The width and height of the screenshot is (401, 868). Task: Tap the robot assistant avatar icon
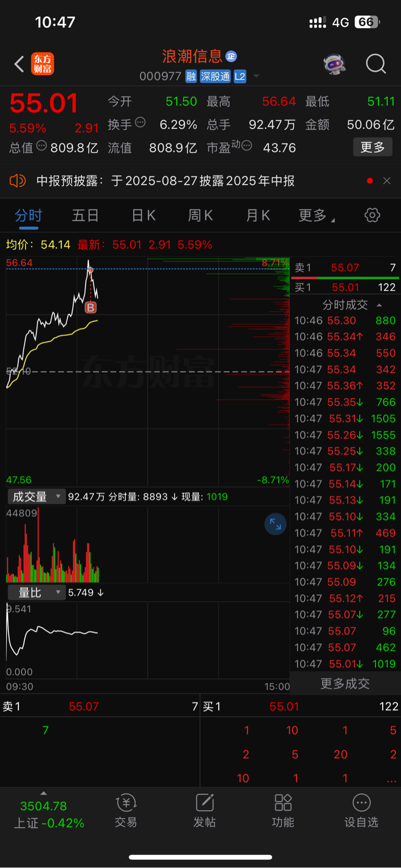click(335, 64)
